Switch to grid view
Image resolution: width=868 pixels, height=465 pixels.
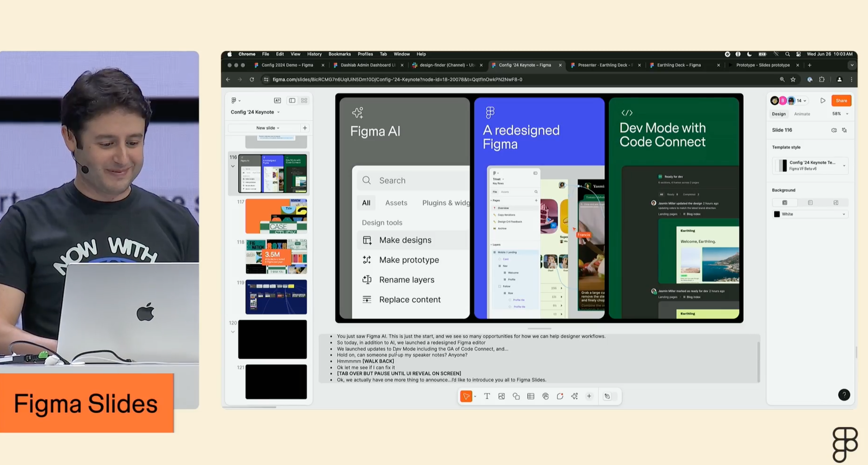[304, 101]
